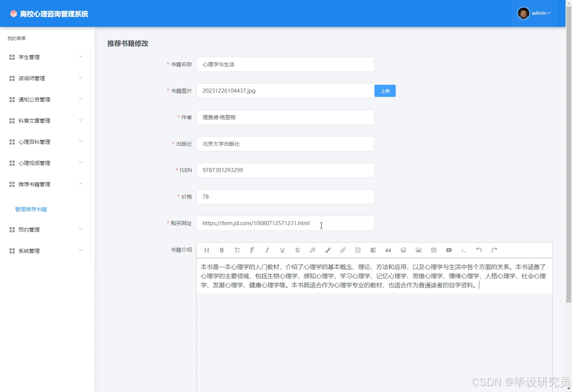This screenshot has width=572, height=392.
Task: Click the 上传 upload button
Action: click(385, 91)
